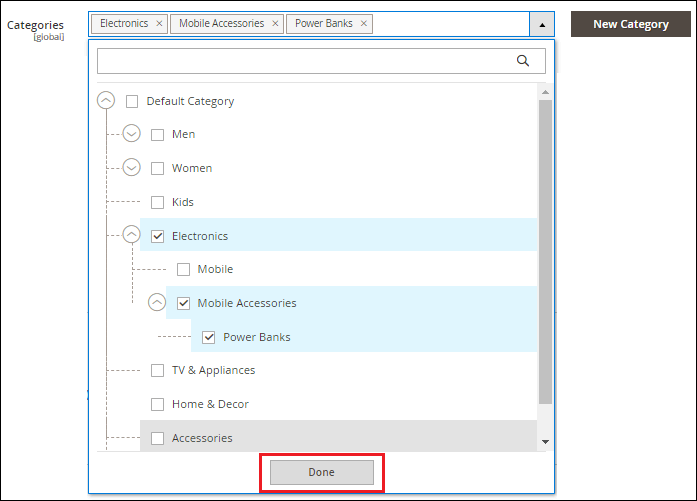Screen dimensions: 697x501
Task: Click the Mobile Accessories tag chip text
Action: click(221, 23)
